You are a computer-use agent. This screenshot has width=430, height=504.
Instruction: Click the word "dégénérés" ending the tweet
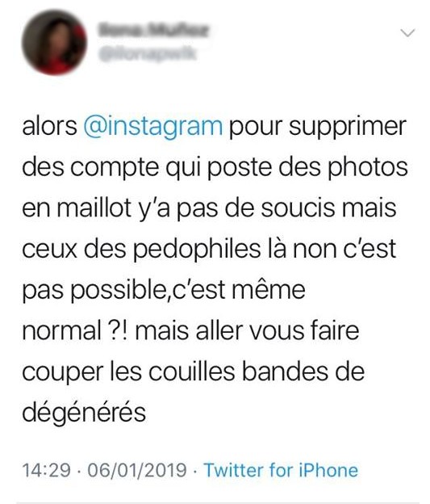(x=84, y=413)
